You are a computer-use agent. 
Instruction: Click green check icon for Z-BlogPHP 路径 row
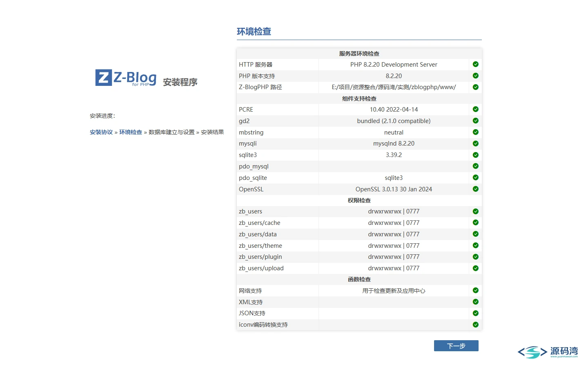(476, 87)
